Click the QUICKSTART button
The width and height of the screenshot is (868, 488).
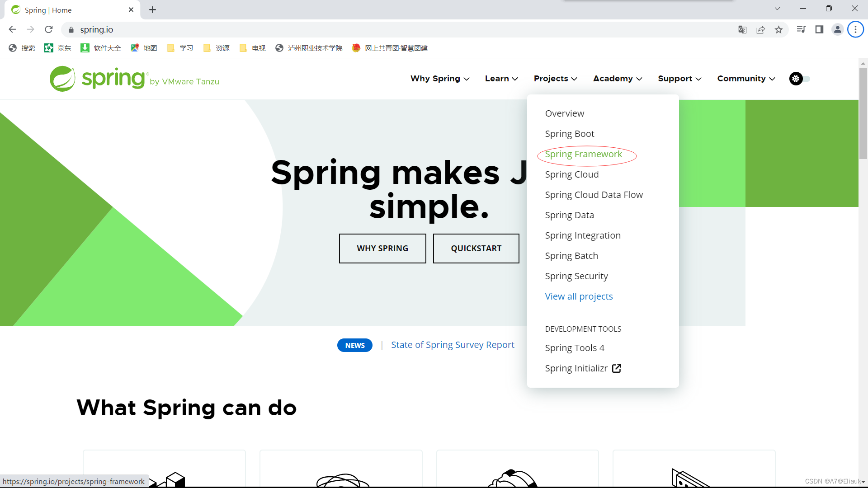pyautogui.click(x=476, y=249)
